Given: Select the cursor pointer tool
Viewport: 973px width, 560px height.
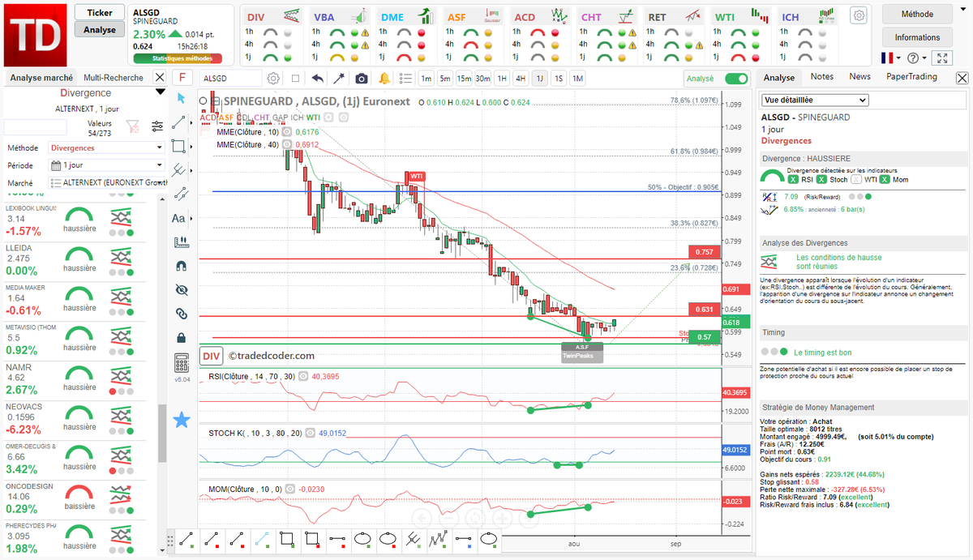Looking at the screenshot, I should click(x=181, y=98).
